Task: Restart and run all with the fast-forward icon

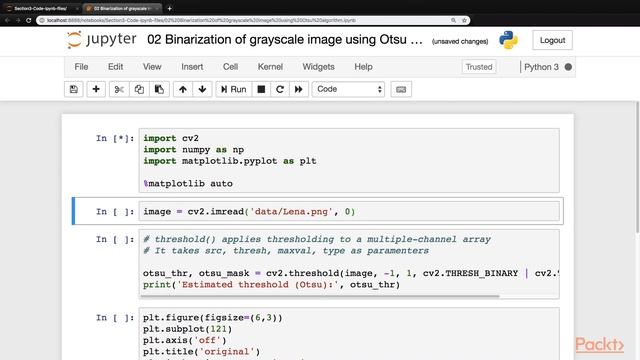Action: click(299, 89)
